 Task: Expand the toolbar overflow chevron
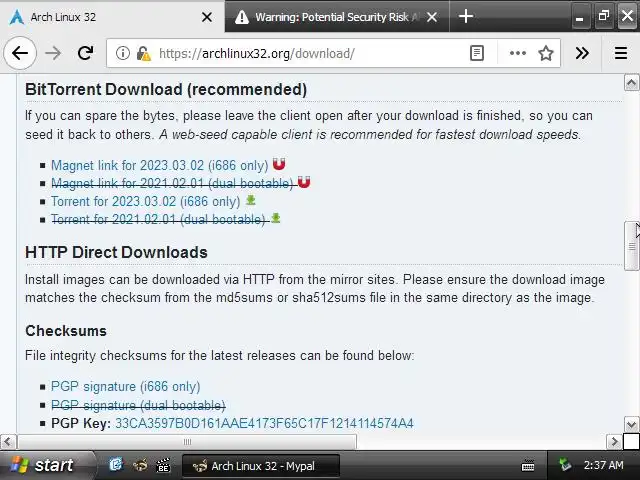tap(582, 53)
